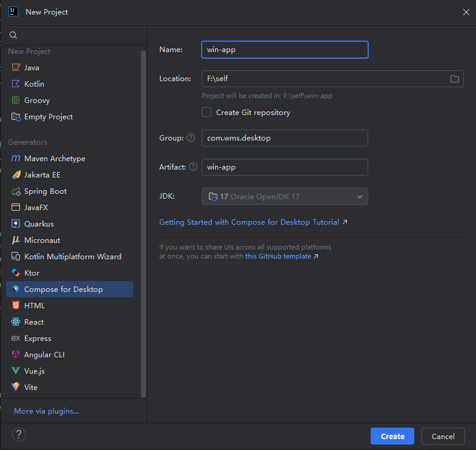Choose the Jakarta EE generator
This screenshot has height=450, width=476.
point(42,175)
